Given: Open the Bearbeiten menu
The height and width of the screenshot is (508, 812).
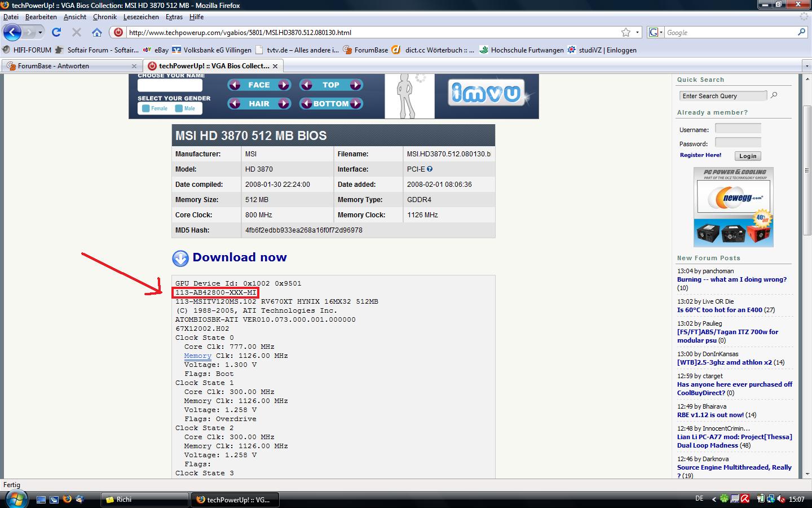Looking at the screenshot, I should point(41,17).
